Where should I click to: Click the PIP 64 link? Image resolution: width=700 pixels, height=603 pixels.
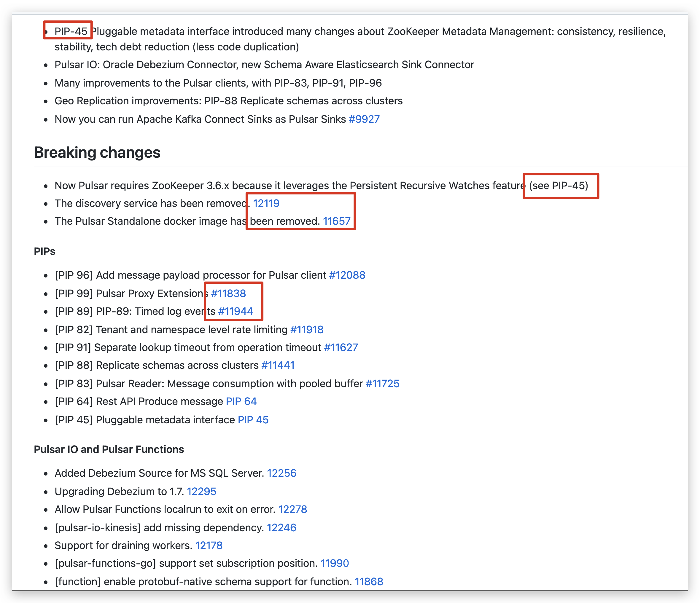[241, 401]
